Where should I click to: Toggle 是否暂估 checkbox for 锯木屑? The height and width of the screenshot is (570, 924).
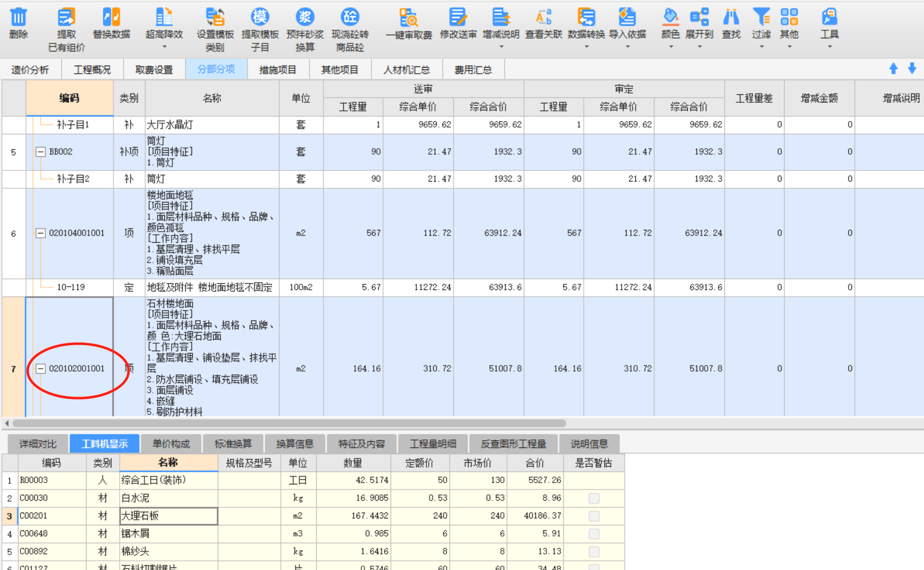(594, 534)
